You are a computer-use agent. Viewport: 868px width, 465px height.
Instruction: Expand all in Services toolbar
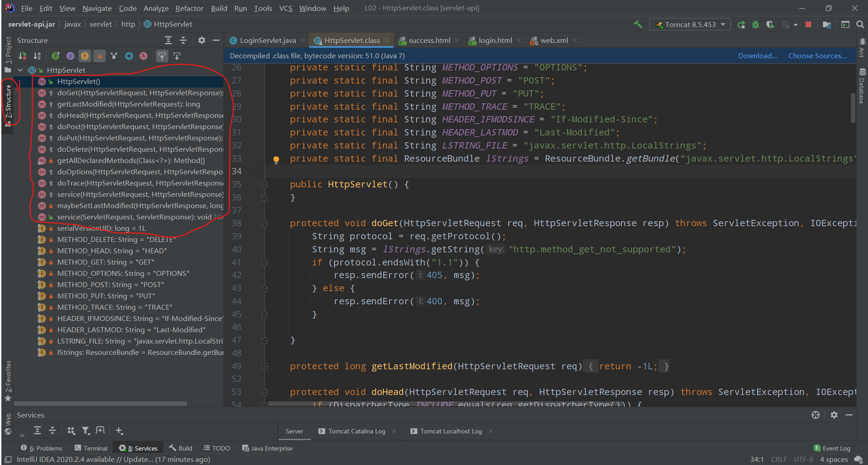[x=37, y=430]
